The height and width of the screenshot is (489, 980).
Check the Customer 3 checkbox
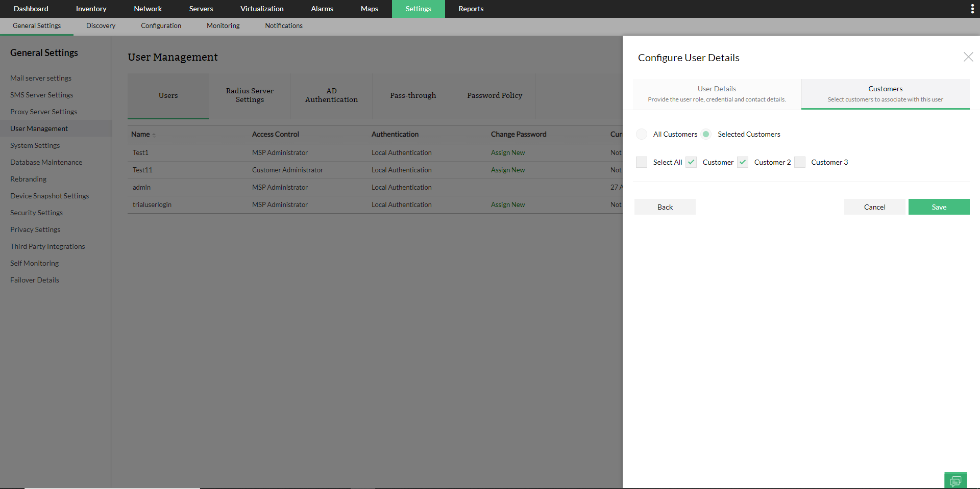coord(800,162)
